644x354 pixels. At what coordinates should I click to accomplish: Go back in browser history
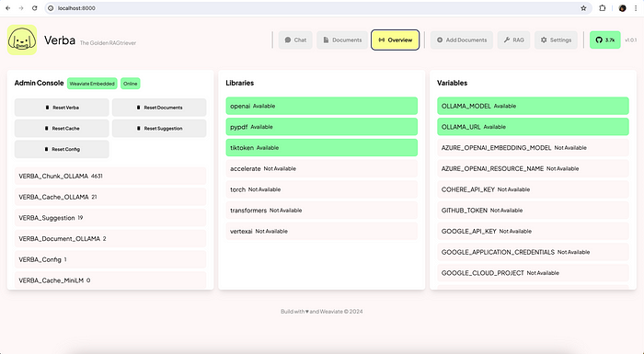click(7, 7)
